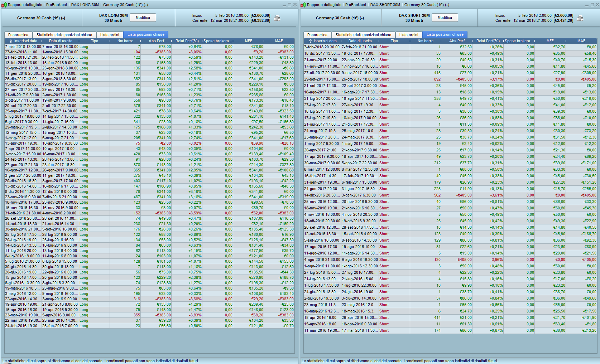This screenshot has width=600, height=364.
Task: Select Lista posizioni chiuse tab in SHORT window
Action: pos(445,34)
